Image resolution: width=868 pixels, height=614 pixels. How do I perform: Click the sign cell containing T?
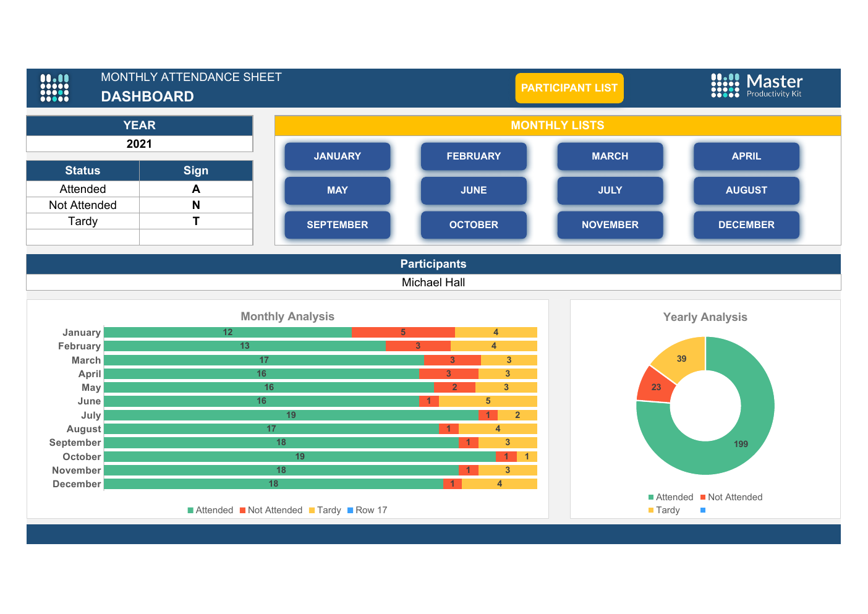coord(196,221)
